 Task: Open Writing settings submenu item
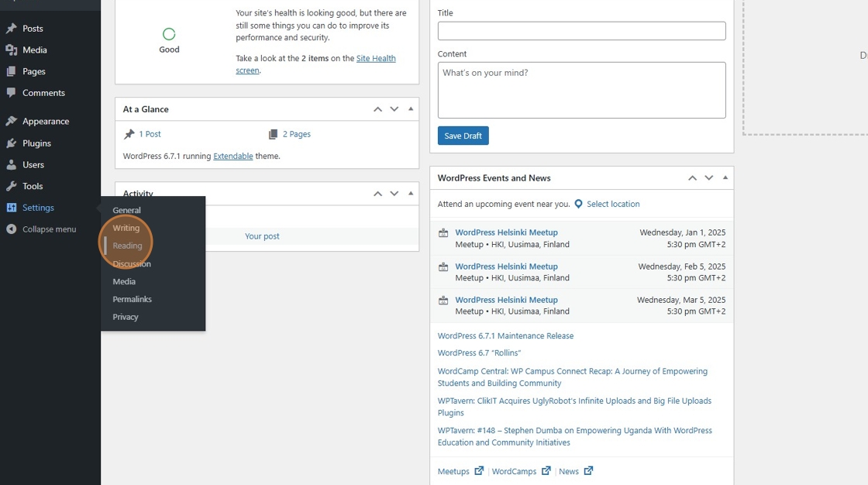point(126,228)
